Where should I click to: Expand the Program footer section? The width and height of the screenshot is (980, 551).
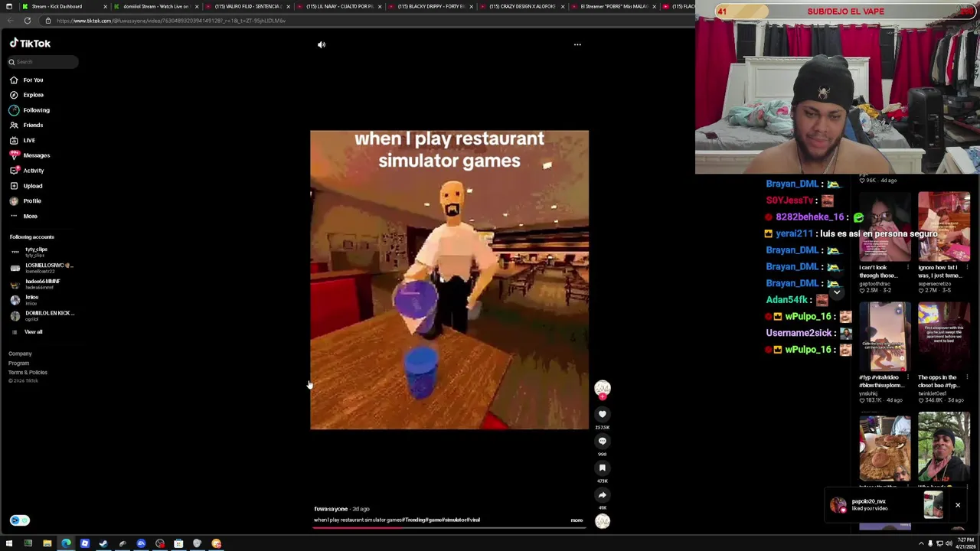point(18,363)
